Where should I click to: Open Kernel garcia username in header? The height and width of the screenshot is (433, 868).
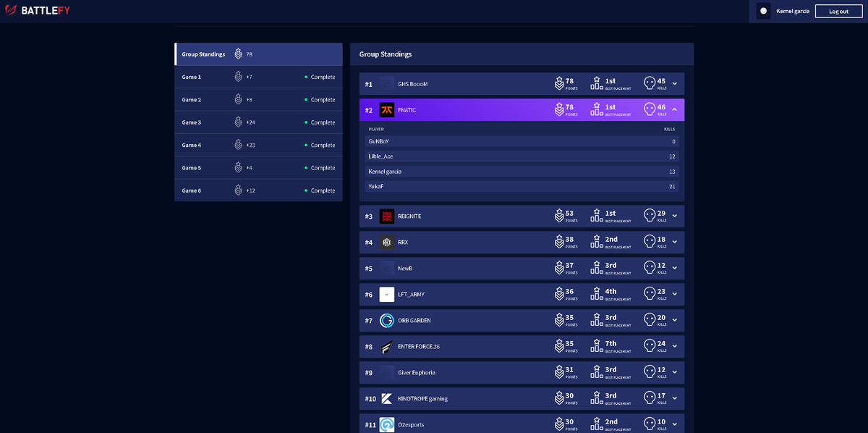tap(793, 11)
